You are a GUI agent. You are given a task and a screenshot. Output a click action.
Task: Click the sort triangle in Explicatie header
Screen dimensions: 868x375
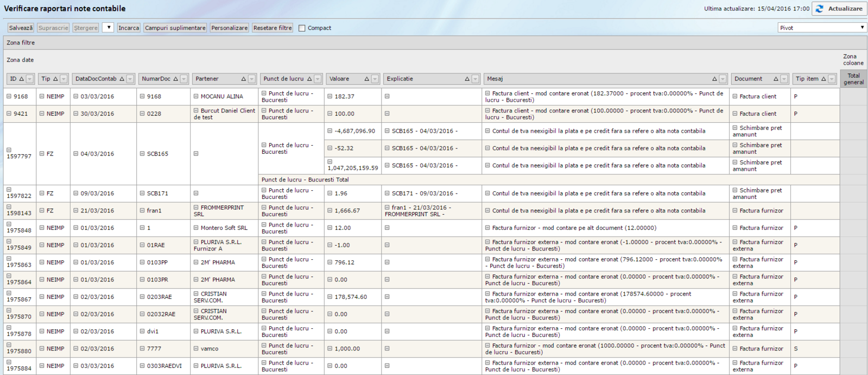click(467, 79)
